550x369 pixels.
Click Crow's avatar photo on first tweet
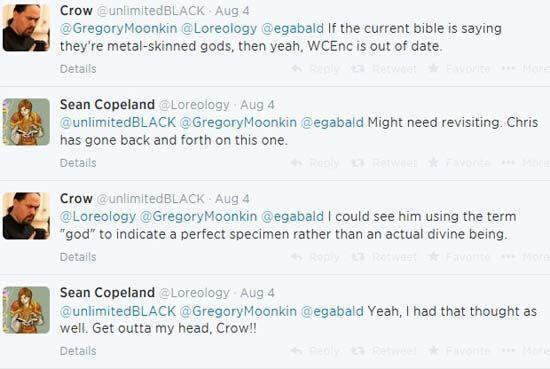coord(26,28)
